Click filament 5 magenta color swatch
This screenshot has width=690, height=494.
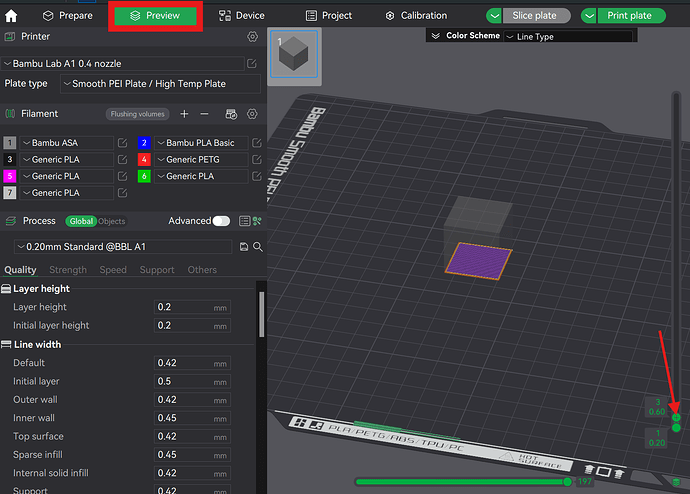pyautogui.click(x=10, y=176)
